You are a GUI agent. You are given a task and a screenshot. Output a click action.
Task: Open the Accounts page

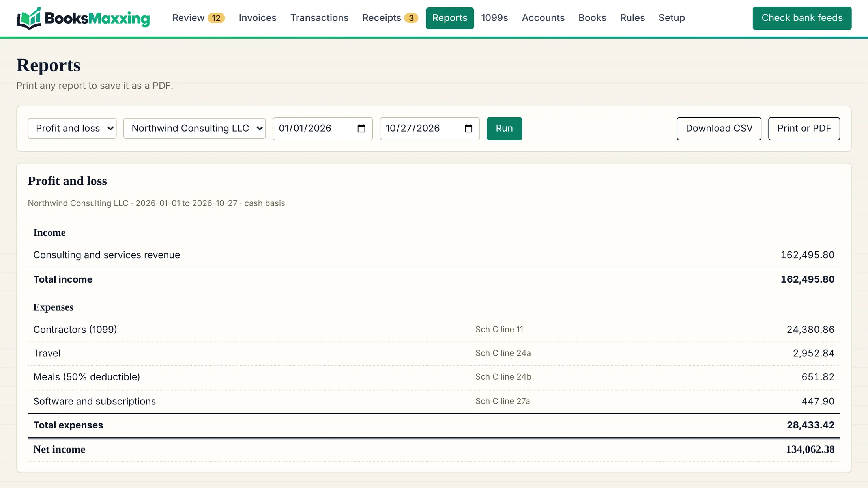coord(543,18)
